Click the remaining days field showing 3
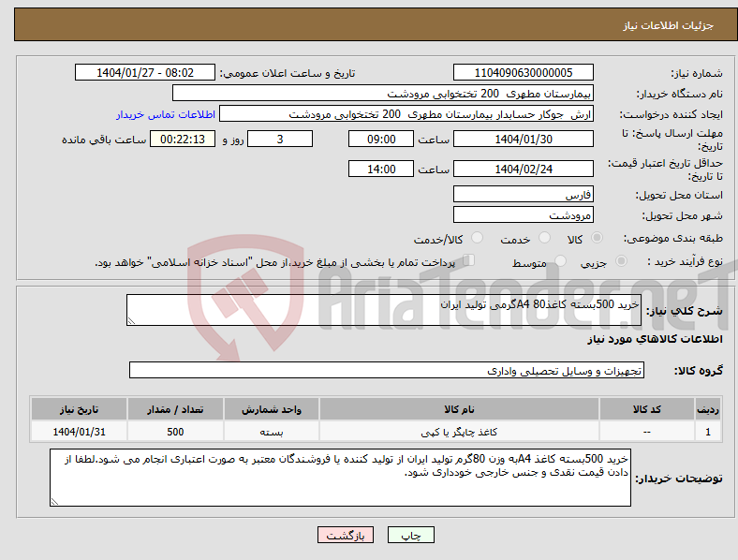738x560 pixels. [x=280, y=139]
